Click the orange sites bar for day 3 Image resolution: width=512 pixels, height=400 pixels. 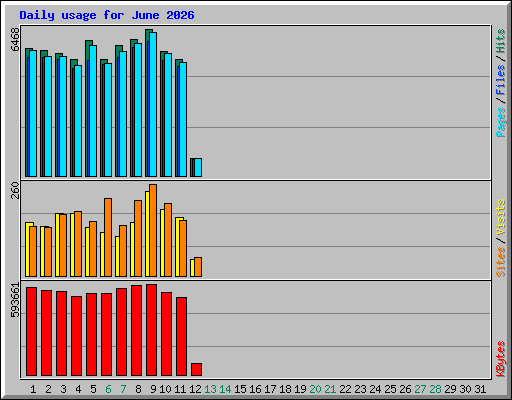(x=63, y=245)
